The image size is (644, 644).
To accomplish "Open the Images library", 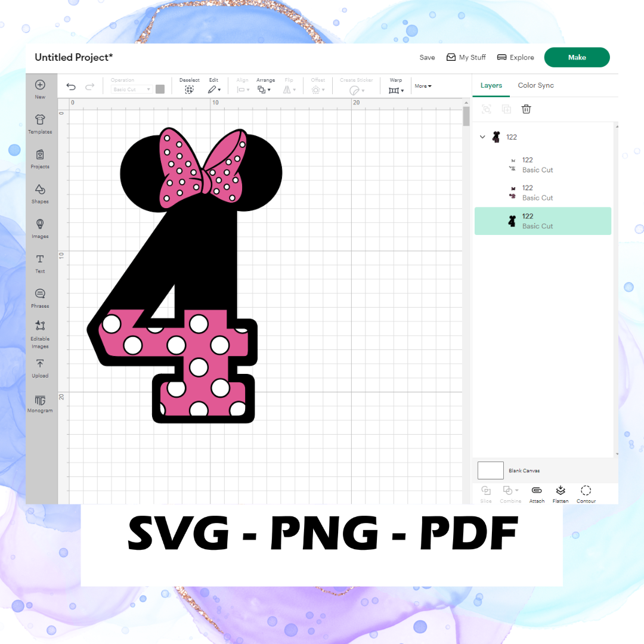I will 40,229.
